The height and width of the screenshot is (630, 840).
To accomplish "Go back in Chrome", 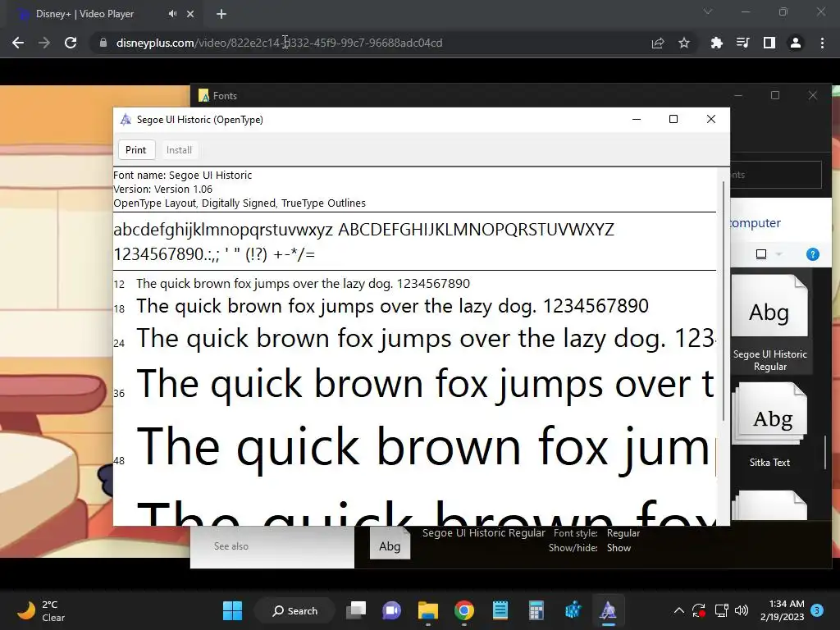I will click(18, 43).
